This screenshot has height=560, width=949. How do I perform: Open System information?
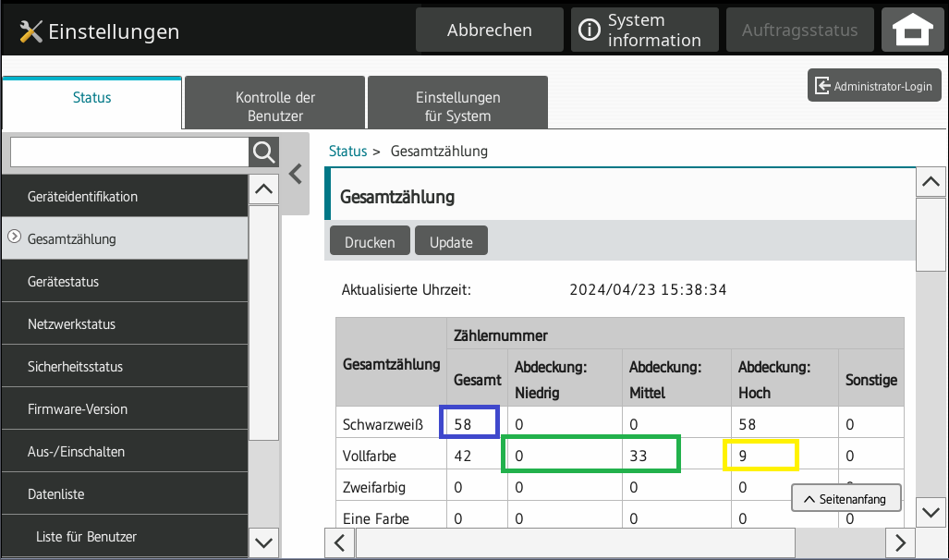[x=644, y=30]
